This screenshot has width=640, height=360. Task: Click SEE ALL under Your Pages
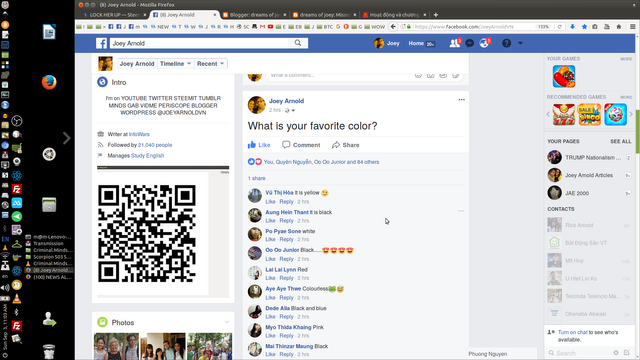tap(620, 141)
